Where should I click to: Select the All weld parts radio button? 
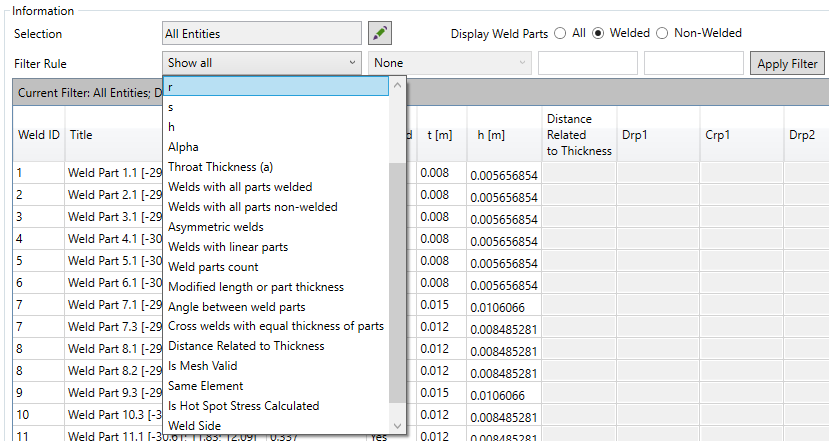pyautogui.click(x=561, y=33)
